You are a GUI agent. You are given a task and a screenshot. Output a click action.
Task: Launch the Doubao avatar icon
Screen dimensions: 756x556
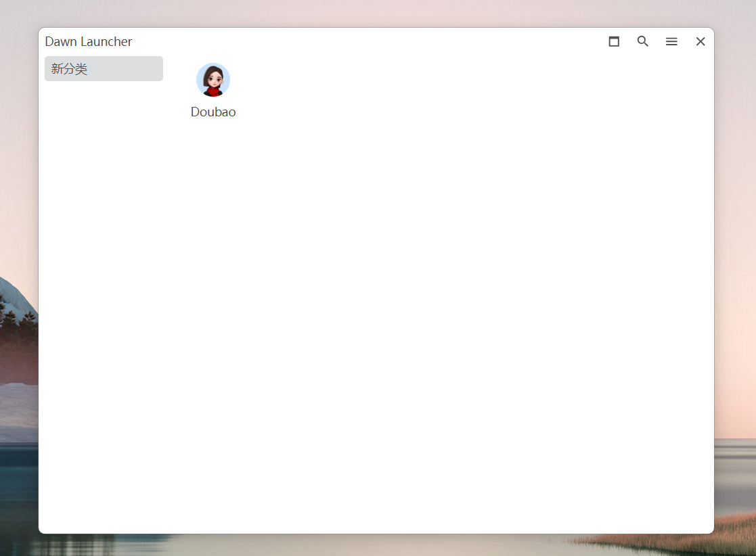click(213, 80)
